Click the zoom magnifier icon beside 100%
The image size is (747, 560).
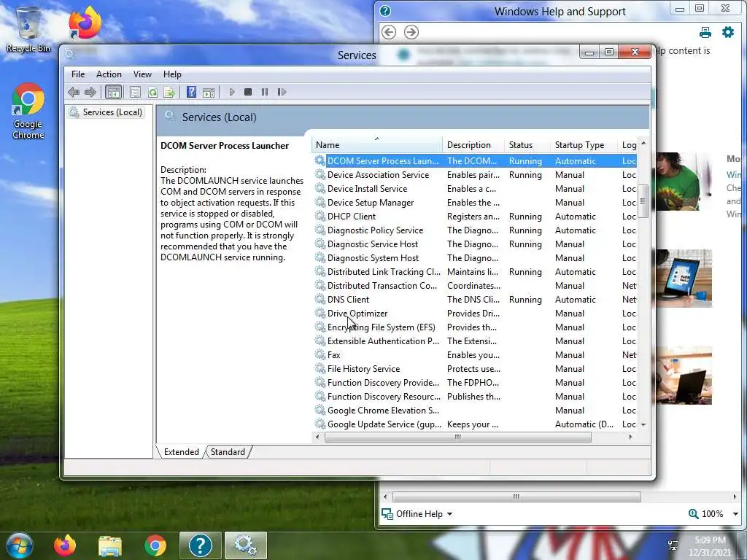tap(694, 514)
